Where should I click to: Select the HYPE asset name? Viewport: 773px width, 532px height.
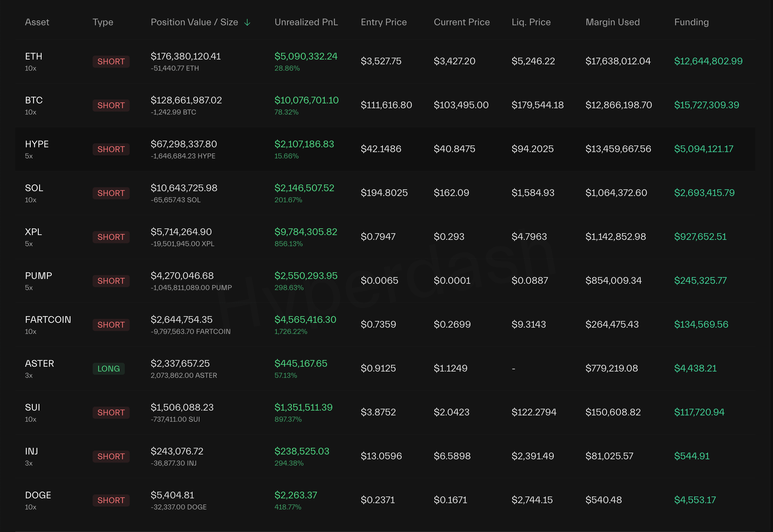(x=37, y=144)
